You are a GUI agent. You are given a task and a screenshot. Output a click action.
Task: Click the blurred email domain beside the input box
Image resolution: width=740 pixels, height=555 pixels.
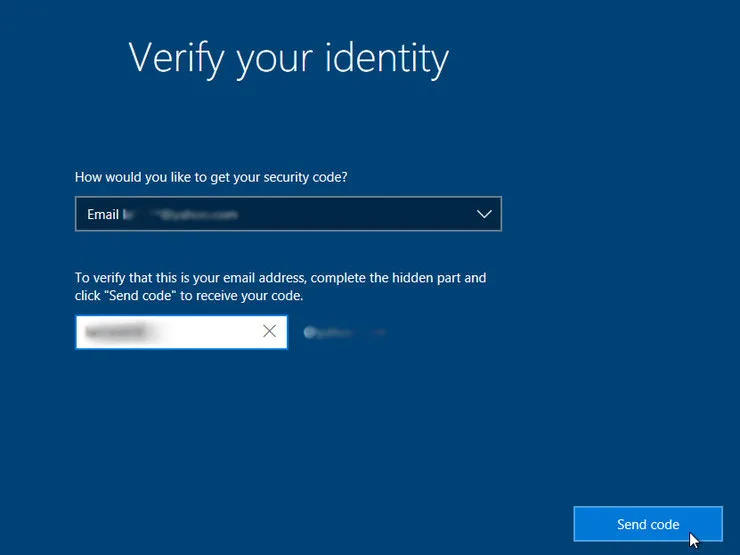pyautogui.click(x=345, y=333)
